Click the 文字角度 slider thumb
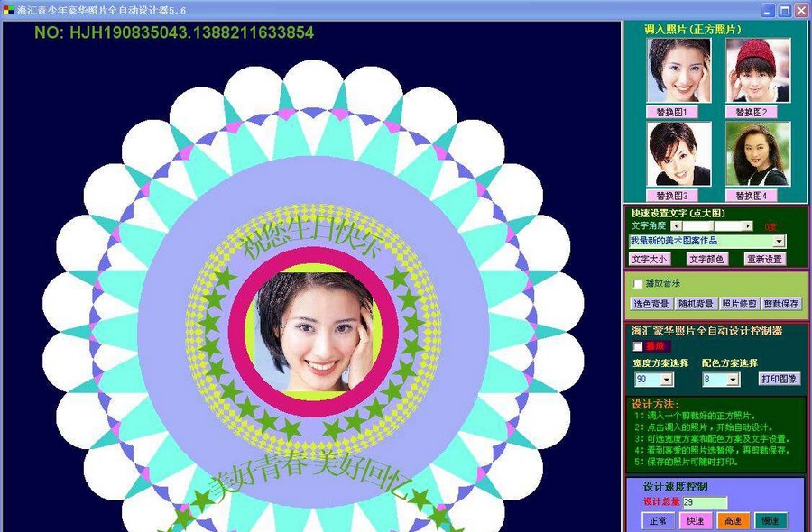The width and height of the screenshot is (812, 532). pos(712,225)
